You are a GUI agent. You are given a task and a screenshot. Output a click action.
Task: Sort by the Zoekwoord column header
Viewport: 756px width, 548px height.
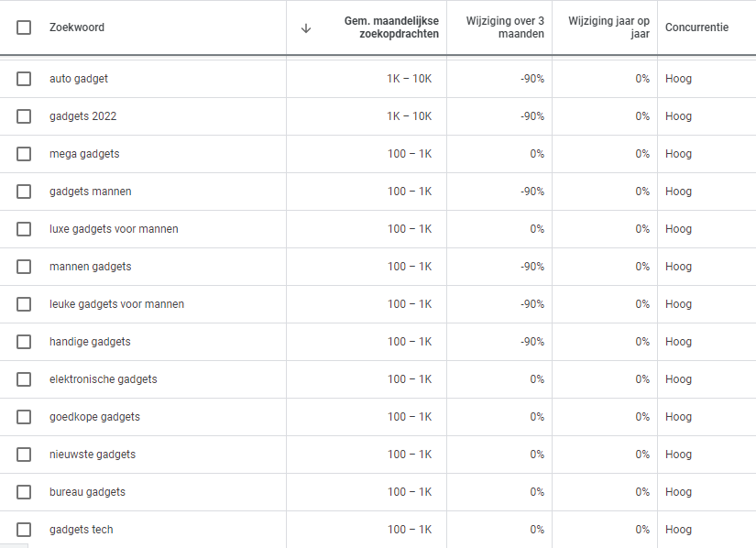point(77,27)
